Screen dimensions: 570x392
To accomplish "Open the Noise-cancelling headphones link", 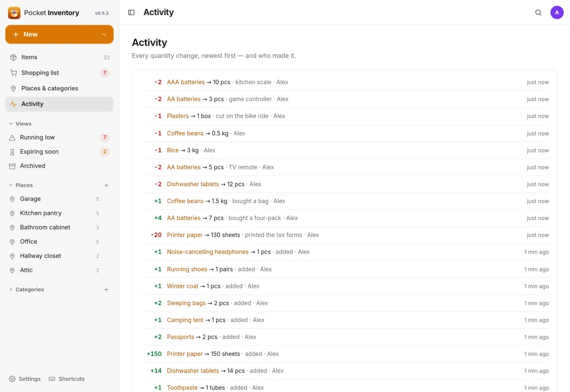I will 208,252.
